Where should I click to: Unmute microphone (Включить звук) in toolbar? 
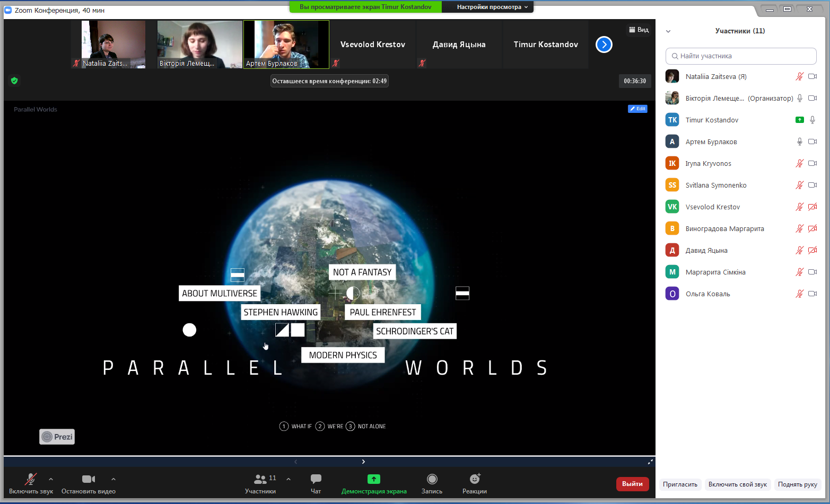(x=31, y=479)
